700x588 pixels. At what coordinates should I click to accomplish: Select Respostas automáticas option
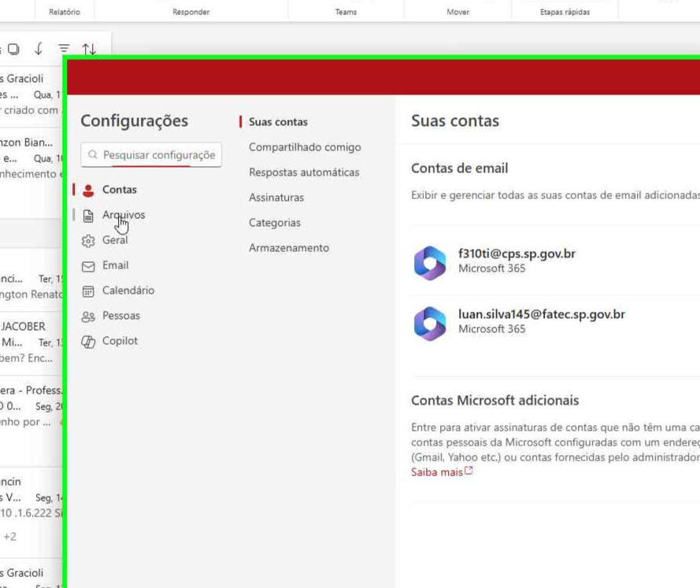click(x=303, y=172)
